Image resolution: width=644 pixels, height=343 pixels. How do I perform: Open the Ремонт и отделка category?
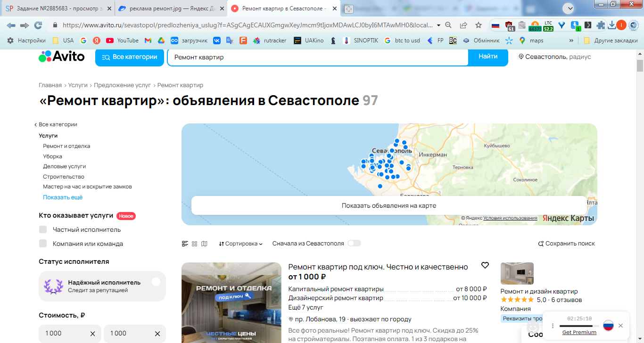point(66,146)
